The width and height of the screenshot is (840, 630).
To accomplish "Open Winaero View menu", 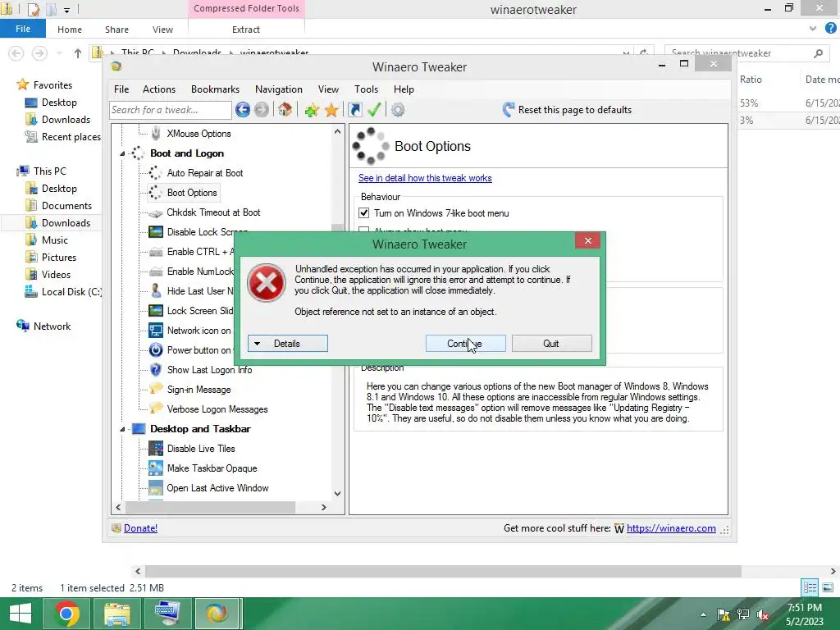I will click(x=328, y=89).
